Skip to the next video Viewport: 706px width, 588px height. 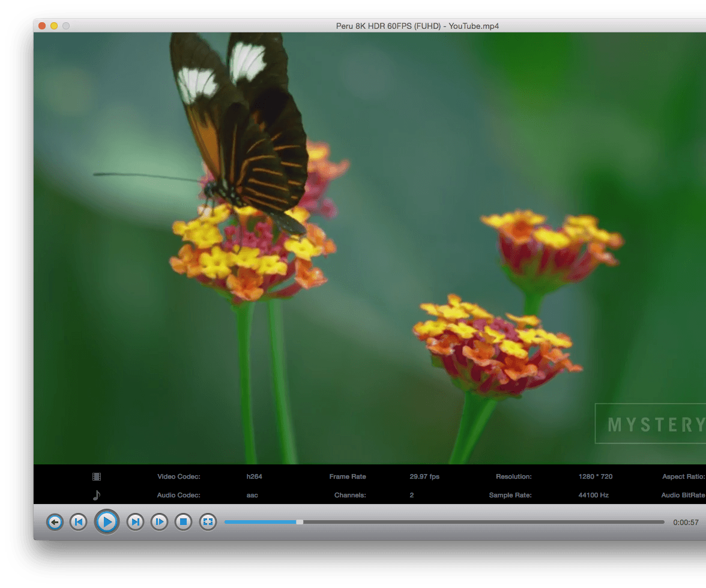(x=135, y=522)
